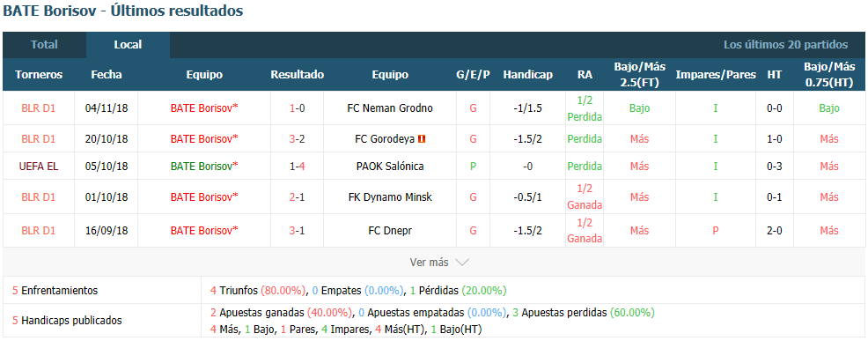Image resolution: width=868 pixels, height=341 pixels.
Task: Click the Ver más text label
Action: [x=429, y=263]
